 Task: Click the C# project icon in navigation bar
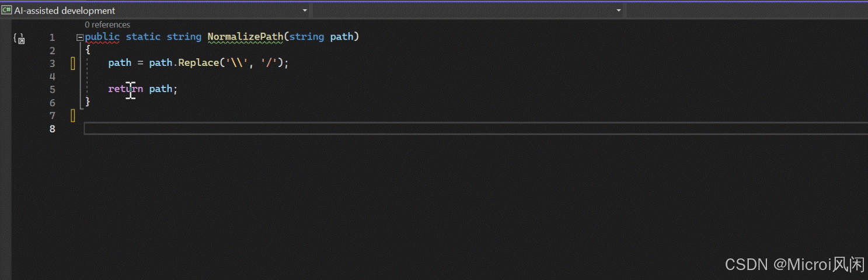pos(6,10)
